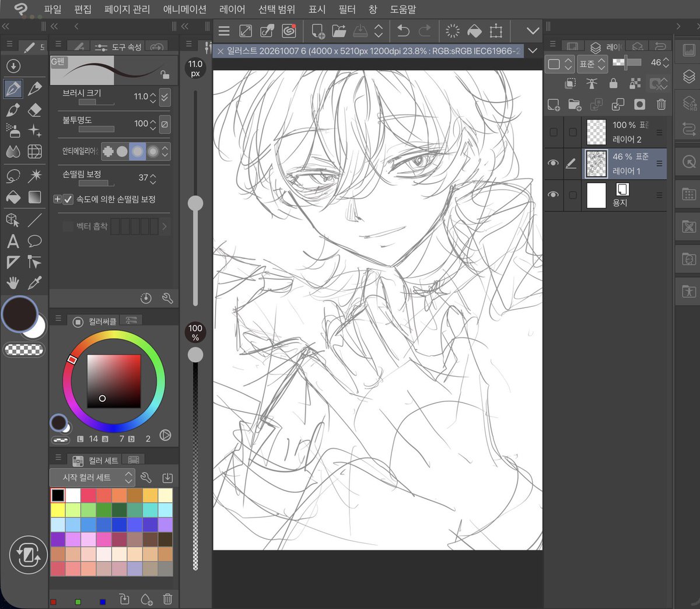Select the Fill bucket tool in the tool palette
Image resolution: width=700 pixels, height=609 pixels.
13,197
